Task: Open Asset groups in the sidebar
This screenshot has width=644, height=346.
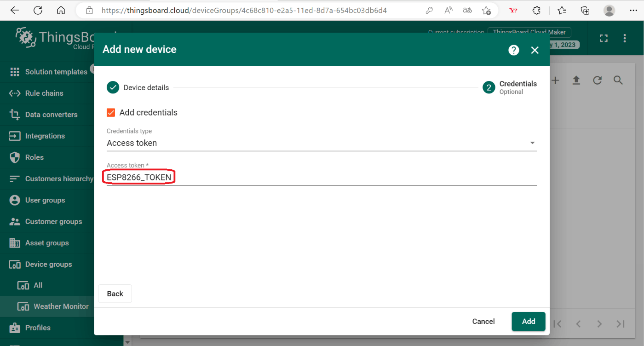Action: [47, 243]
